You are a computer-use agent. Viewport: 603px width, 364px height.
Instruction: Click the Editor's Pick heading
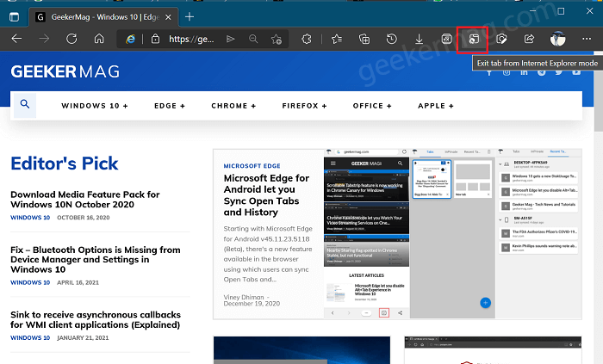(65, 163)
